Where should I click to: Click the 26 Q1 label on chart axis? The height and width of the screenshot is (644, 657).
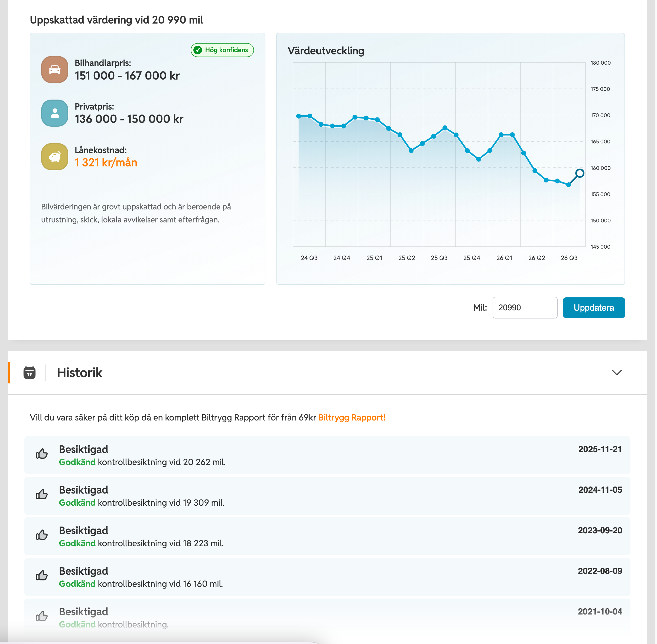pyautogui.click(x=504, y=258)
